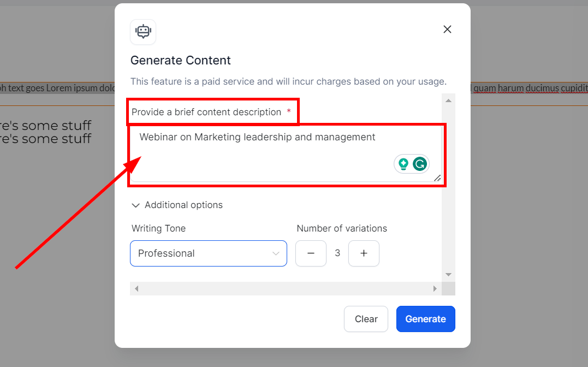Viewport: 588px width, 367px height.
Task: Decrease number of variations with minus button
Action: coord(311,253)
